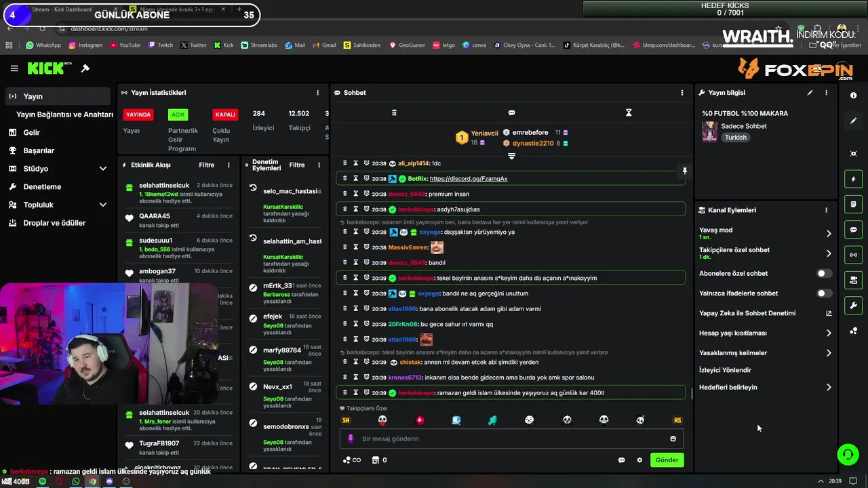Click İzleyici Yönlendir option
The width and height of the screenshot is (868, 488).
[725, 370]
